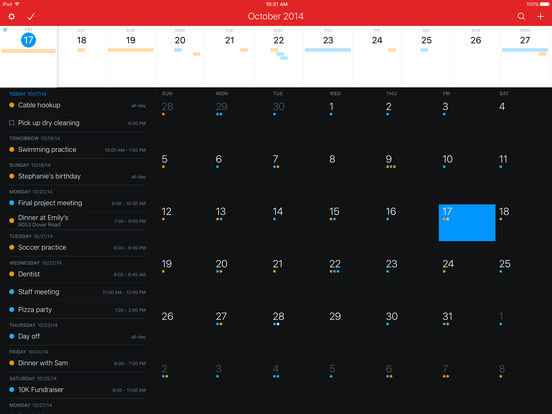Tap the checkmark reminders icon
The width and height of the screenshot is (552, 414).
tap(31, 17)
